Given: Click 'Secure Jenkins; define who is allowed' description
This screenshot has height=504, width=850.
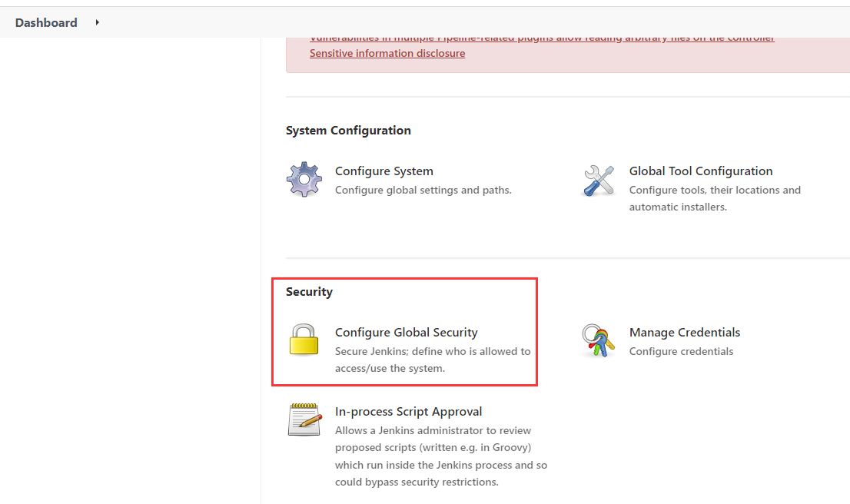Looking at the screenshot, I should 433,360.
